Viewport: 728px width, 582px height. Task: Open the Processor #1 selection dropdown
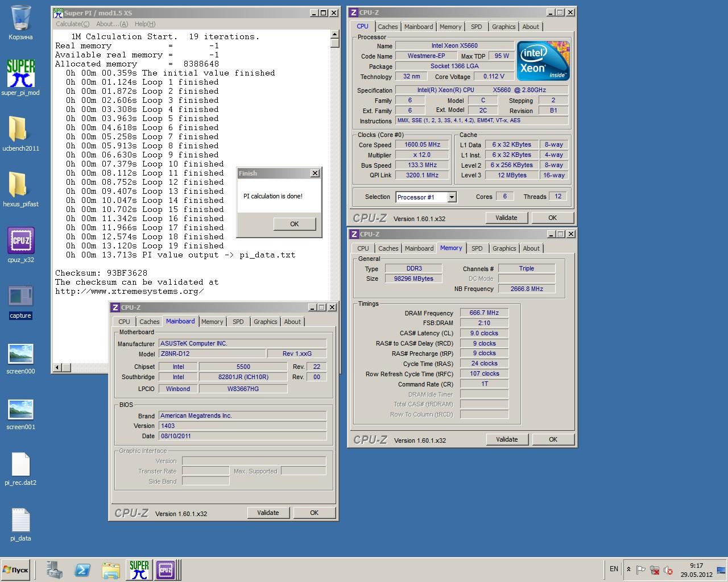coord(452,197)
